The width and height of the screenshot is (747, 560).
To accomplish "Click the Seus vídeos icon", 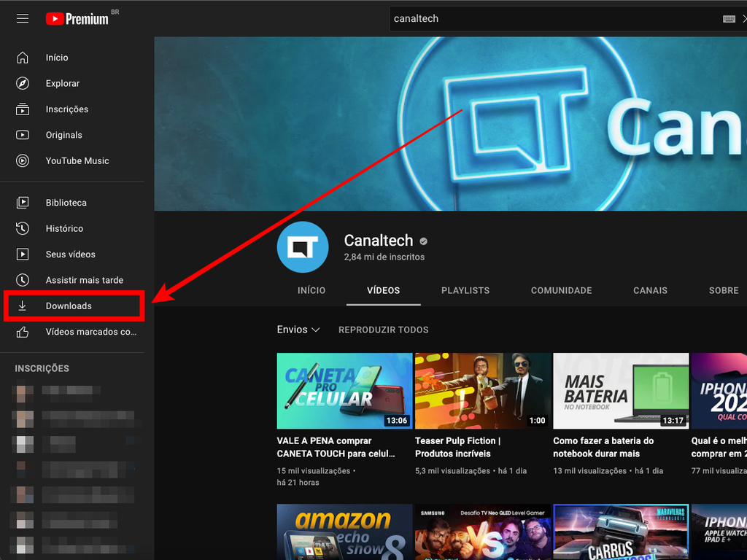I will tap(23, 254).
